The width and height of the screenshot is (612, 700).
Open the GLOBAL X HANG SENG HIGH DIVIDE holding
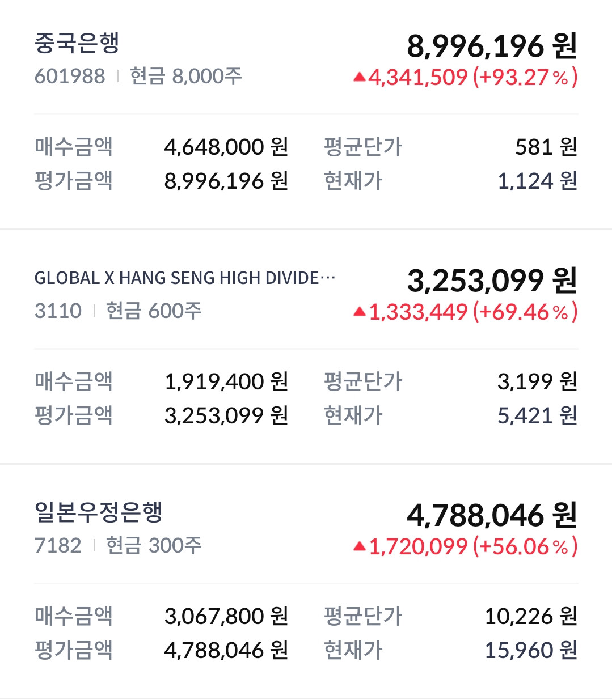point(185,278)
